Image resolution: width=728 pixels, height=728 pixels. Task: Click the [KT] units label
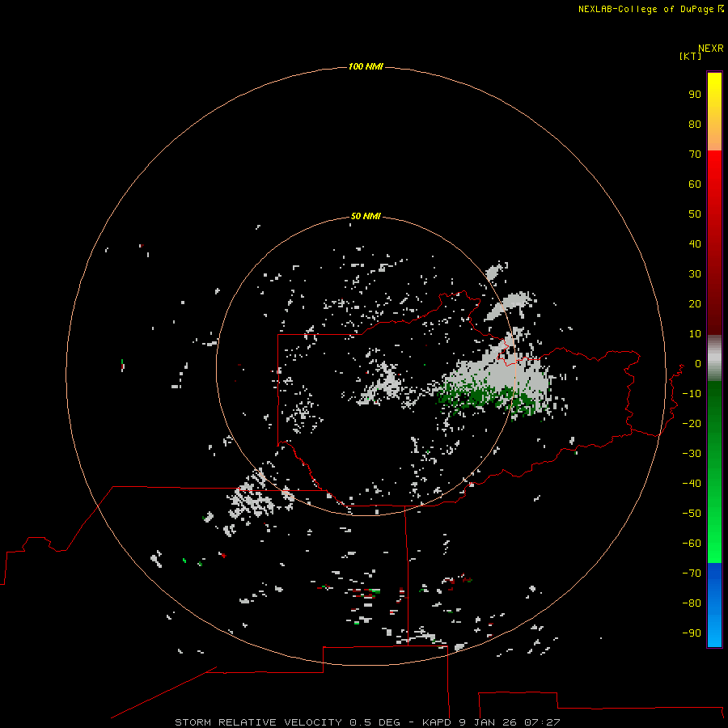(690, 56)
